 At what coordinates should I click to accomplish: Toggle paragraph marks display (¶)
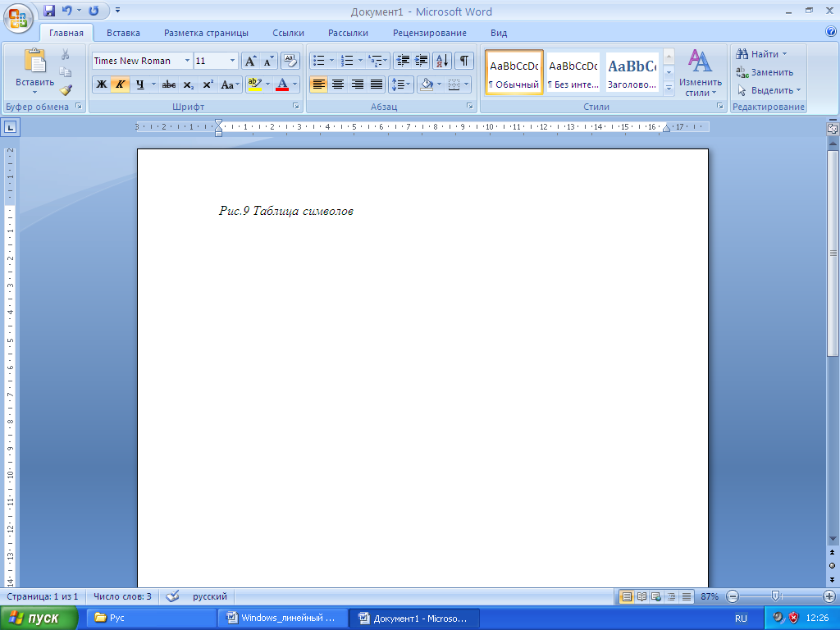464,61
